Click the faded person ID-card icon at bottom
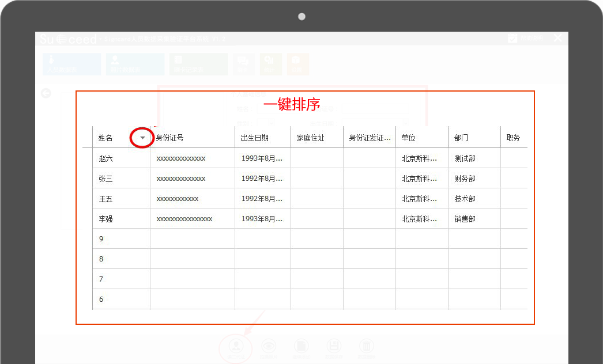 tap(236, 347)
